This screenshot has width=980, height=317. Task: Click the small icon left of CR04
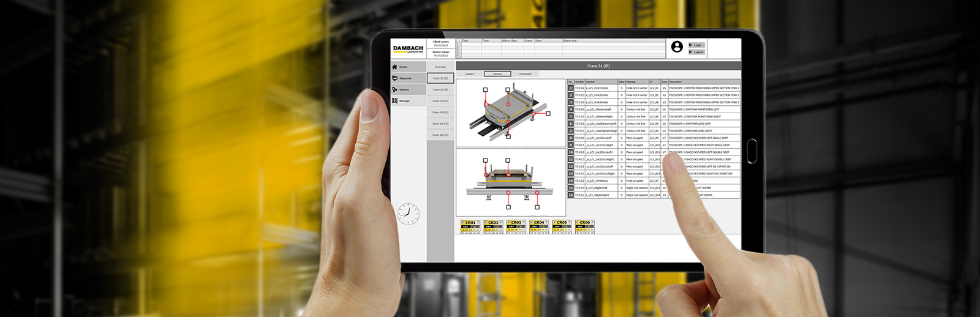[x=532, y=222]
